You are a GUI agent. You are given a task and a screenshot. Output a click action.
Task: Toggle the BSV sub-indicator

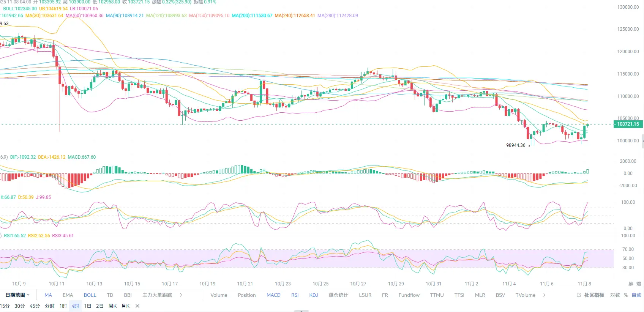(500, 295)
